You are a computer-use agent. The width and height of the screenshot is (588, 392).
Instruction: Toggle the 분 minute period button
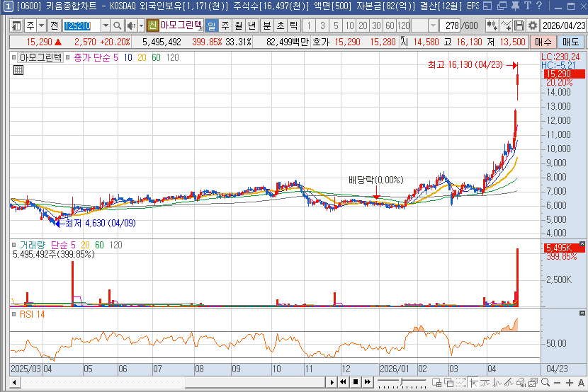[267, 26]
